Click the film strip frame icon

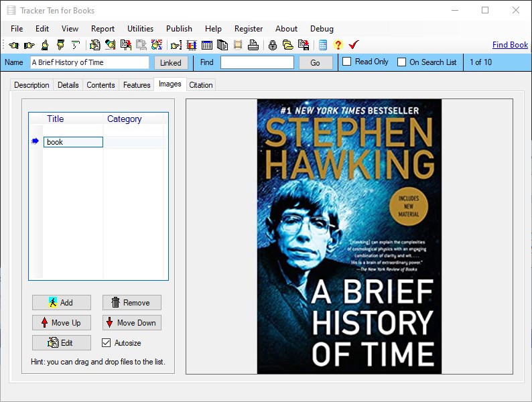[x=238, y=45]
